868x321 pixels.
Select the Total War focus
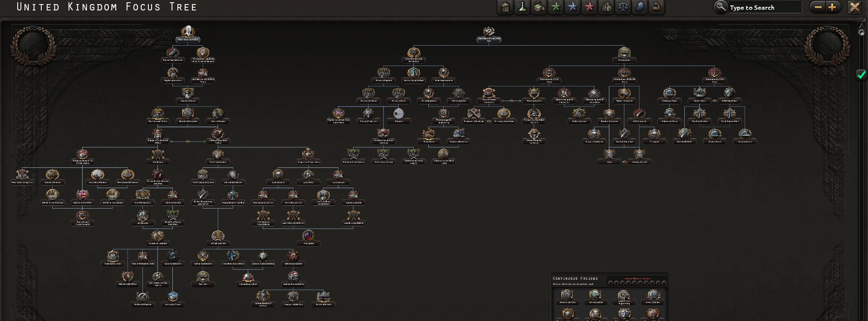[x=203, y=279]
